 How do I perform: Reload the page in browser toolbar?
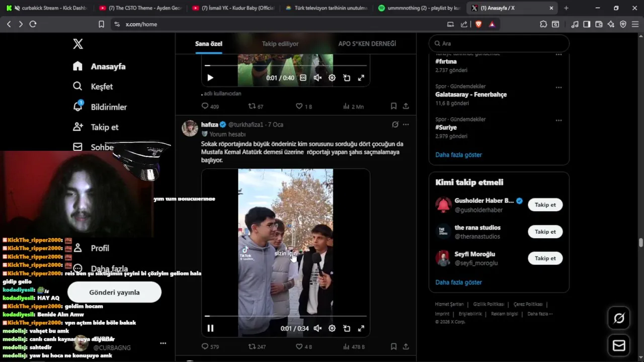click(33, 24)
